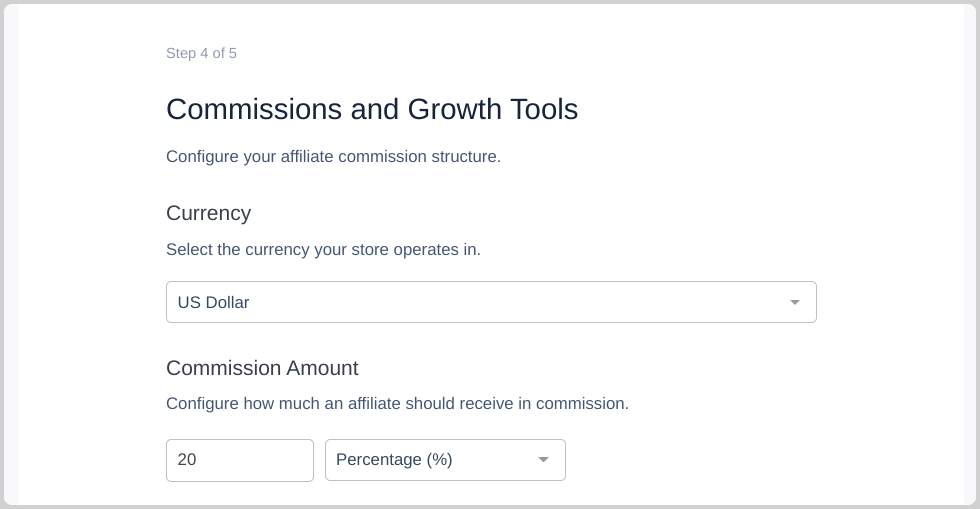This screenshot has height=509, width=980.
Task: Click the Commission Amount section heading
Action: (x=262, y=368)
